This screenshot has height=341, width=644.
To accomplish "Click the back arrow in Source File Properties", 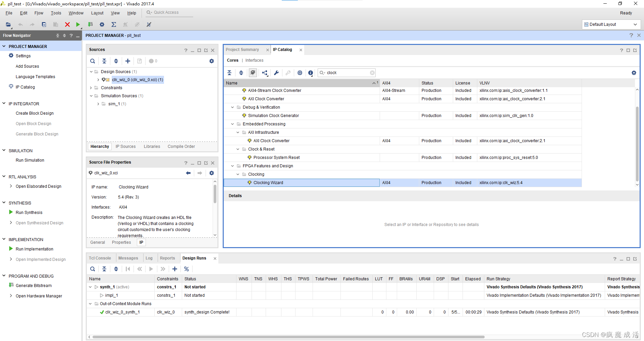I will point(188,173).
